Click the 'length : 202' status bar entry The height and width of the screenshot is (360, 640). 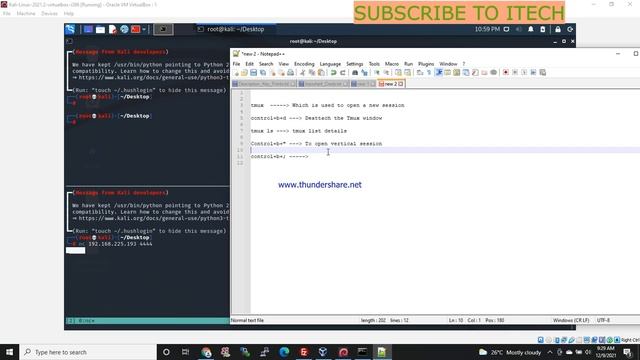point(373,320)
